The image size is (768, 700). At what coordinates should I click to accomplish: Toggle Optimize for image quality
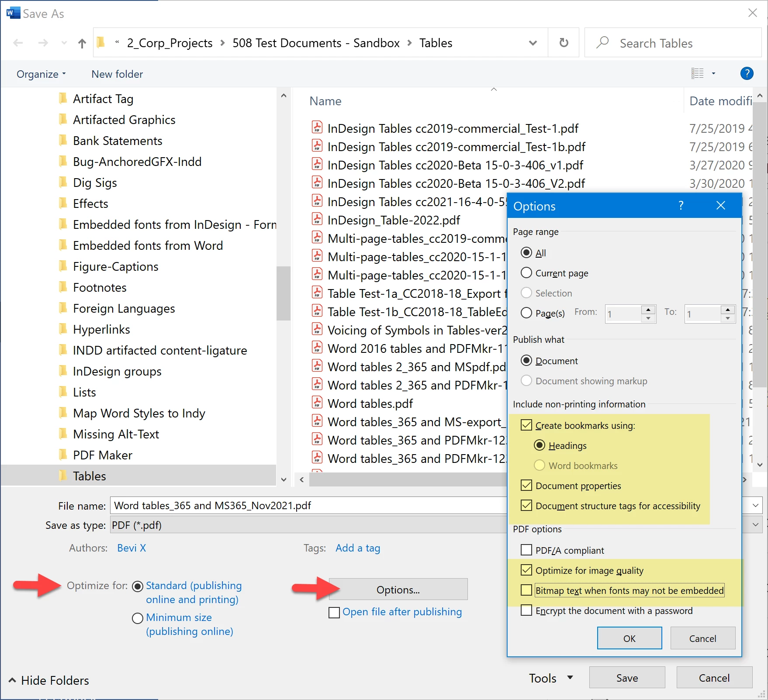pos(526,570)
